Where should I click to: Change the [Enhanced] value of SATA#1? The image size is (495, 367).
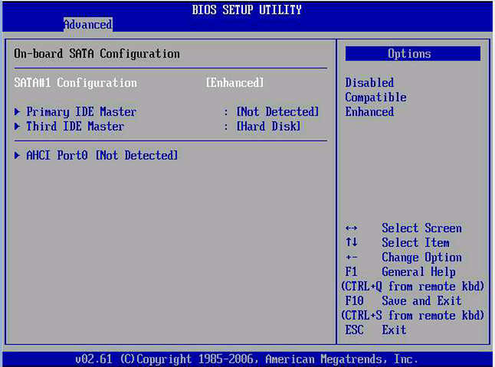235,83
